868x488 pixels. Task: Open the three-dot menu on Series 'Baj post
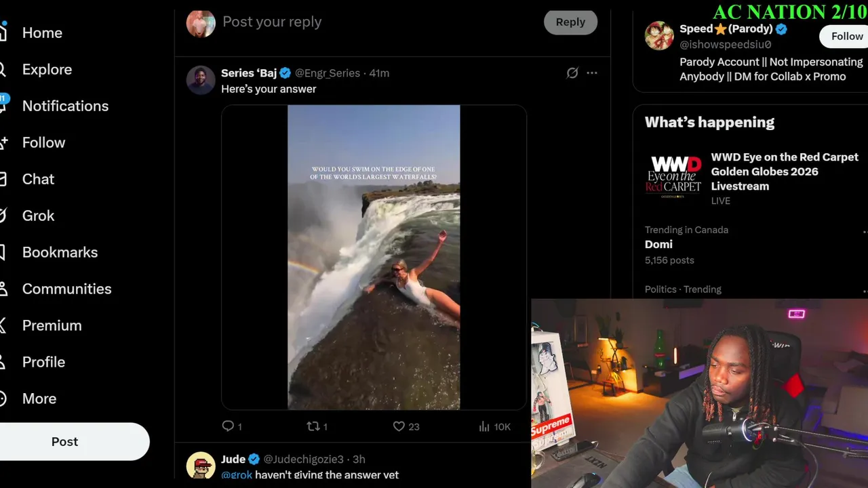(x=592, y=73)
